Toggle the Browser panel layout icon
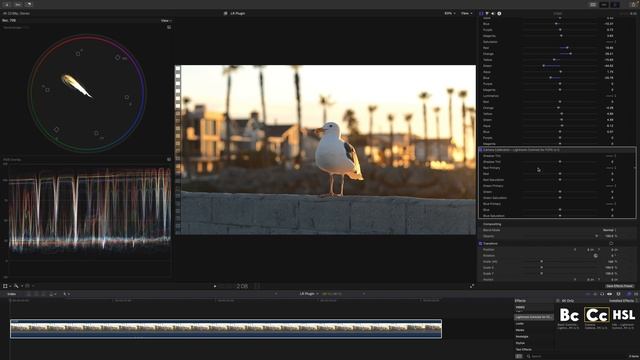Screen dimensions: 640x360 593,4
